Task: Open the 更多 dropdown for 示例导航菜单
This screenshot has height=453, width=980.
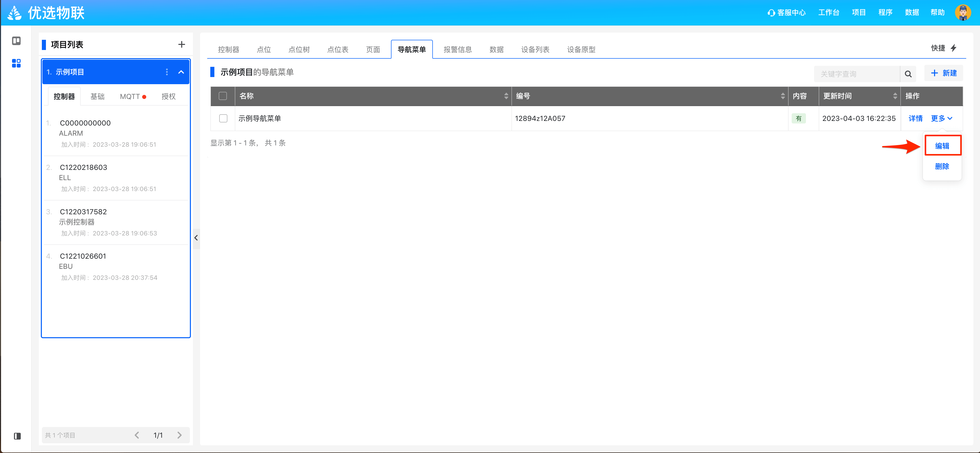Action: point(941,118)
